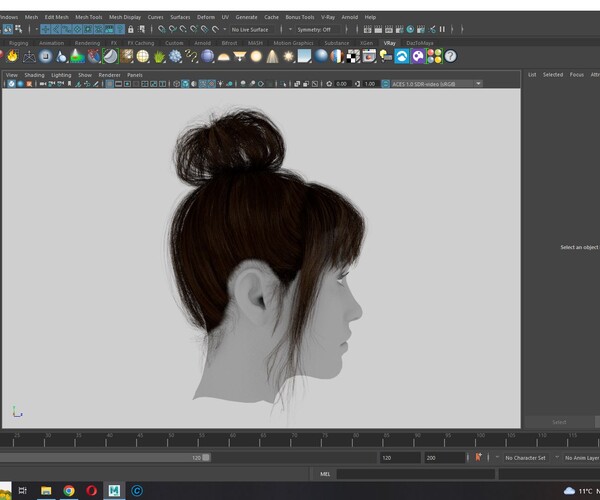The image size is (600, 500).
Task: Click the Selected menu in Attribute Editor
Action: [553, 75]
